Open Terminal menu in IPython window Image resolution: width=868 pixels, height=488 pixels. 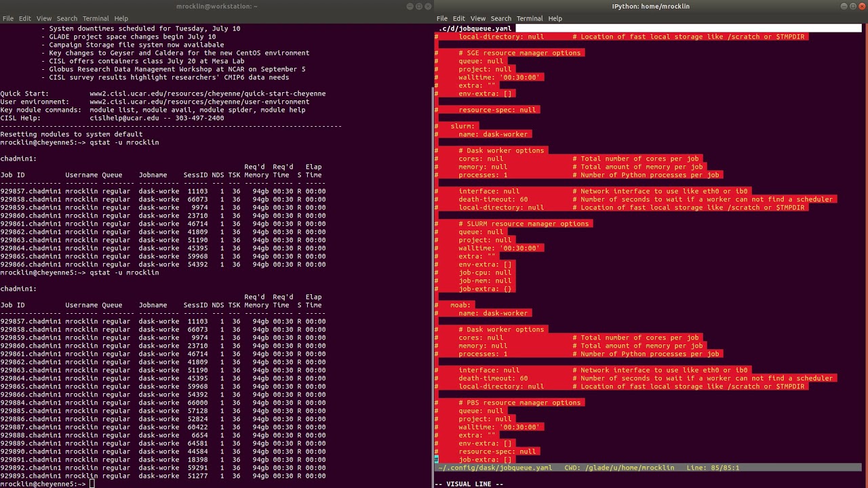coord(530,18)
